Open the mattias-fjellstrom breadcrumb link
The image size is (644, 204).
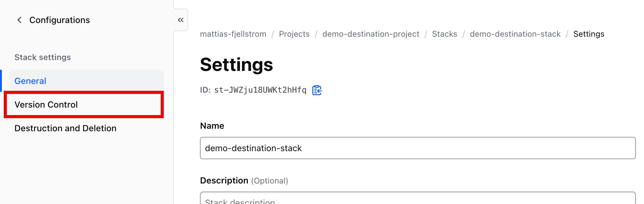233,34
